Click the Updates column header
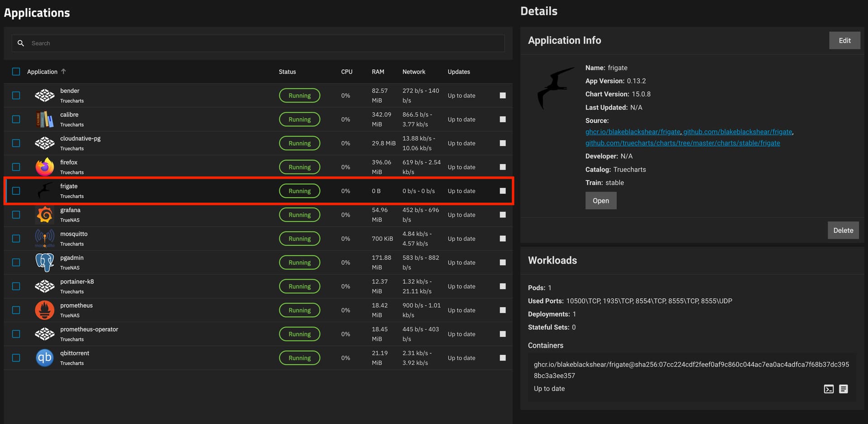Viewport: 868px width, 424px height. tap(459, 71)
